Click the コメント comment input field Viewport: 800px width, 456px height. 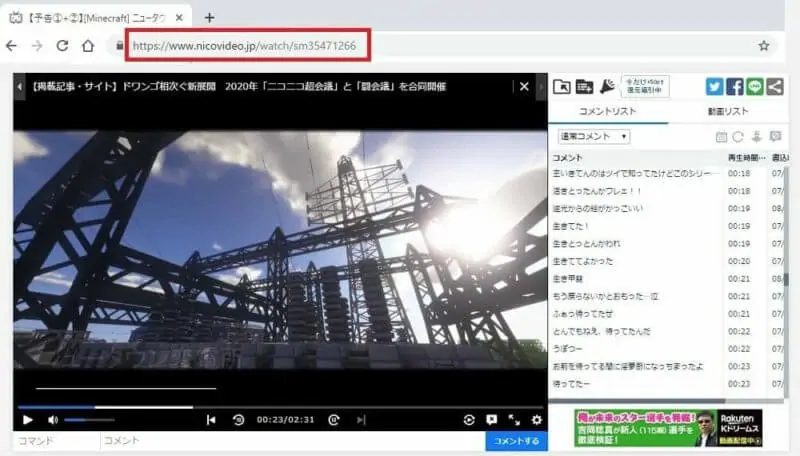coord(292,441)
